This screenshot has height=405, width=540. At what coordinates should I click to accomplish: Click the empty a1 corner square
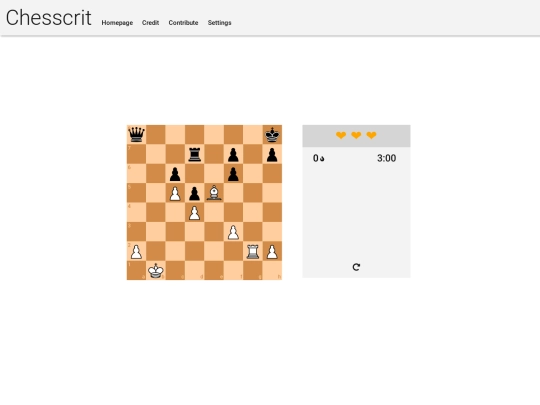click(136, 270)
